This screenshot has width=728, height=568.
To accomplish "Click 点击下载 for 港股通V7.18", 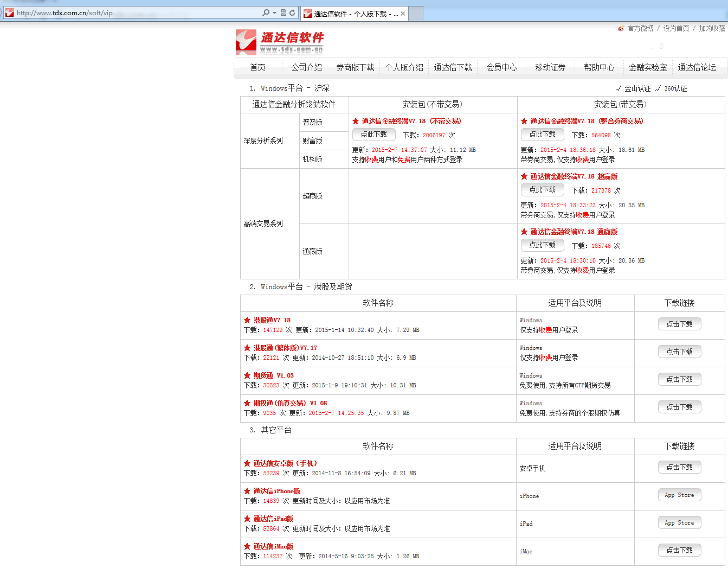I will (x=679, y=324).
